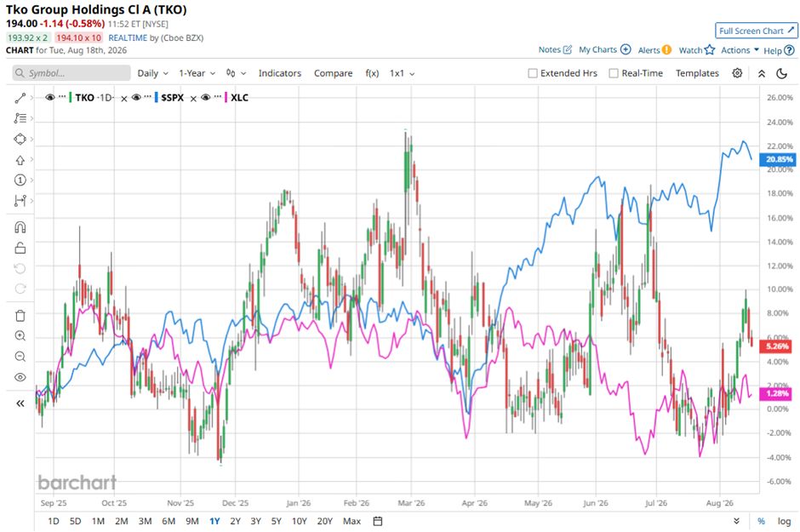Viewport: 800px width, 532px height.
Task: Open chart settings gear
Action: click(737, 73)
